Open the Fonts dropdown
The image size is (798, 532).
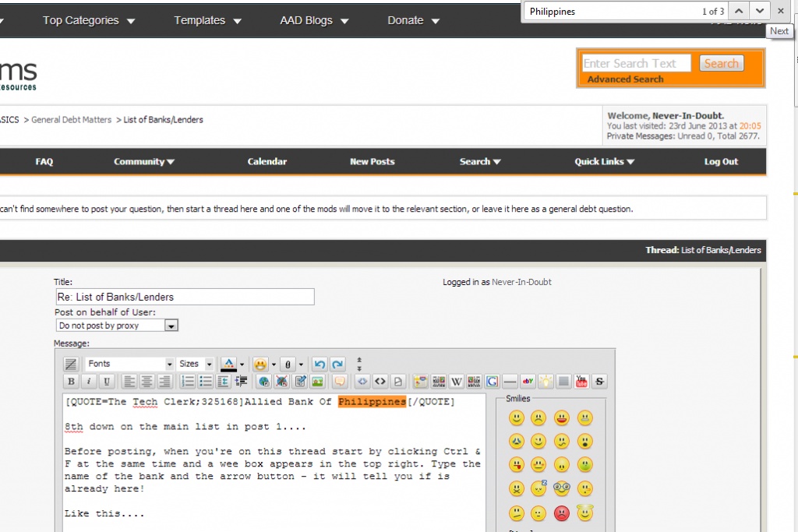point(129,364)
